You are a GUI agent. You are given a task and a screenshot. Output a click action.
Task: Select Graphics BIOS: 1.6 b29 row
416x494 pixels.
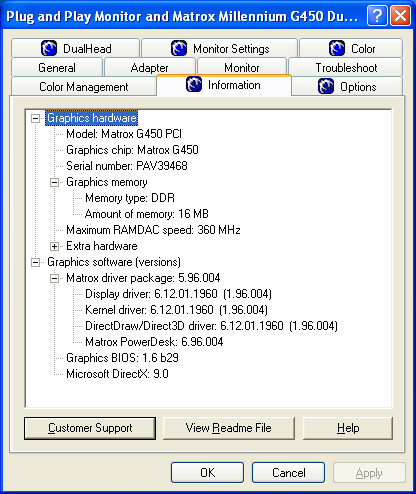[x=122, y=358]
